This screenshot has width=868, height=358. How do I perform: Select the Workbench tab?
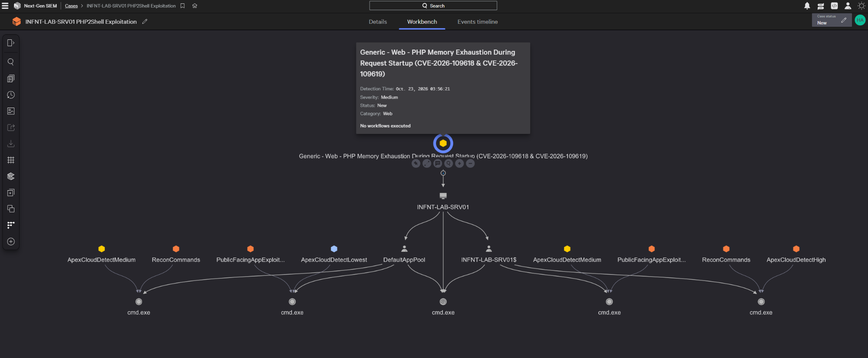422,22
